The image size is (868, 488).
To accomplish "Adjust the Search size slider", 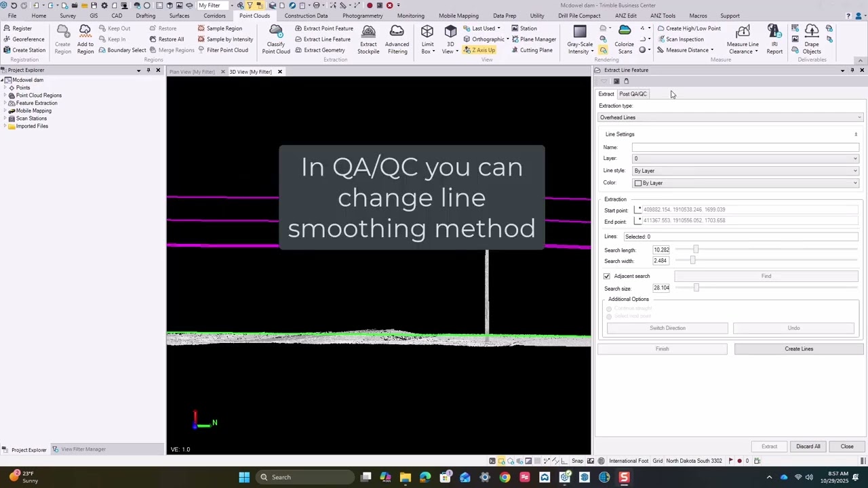I will [x=696, y=288].
